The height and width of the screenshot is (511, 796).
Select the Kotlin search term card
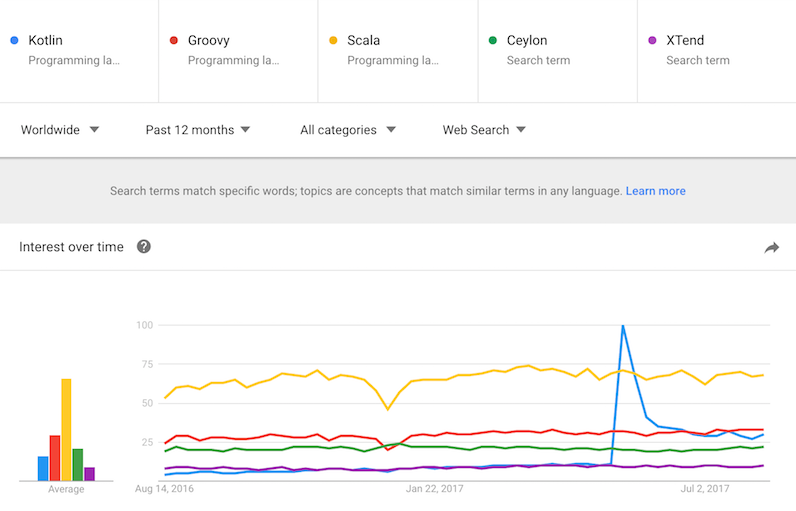[80, 50]
